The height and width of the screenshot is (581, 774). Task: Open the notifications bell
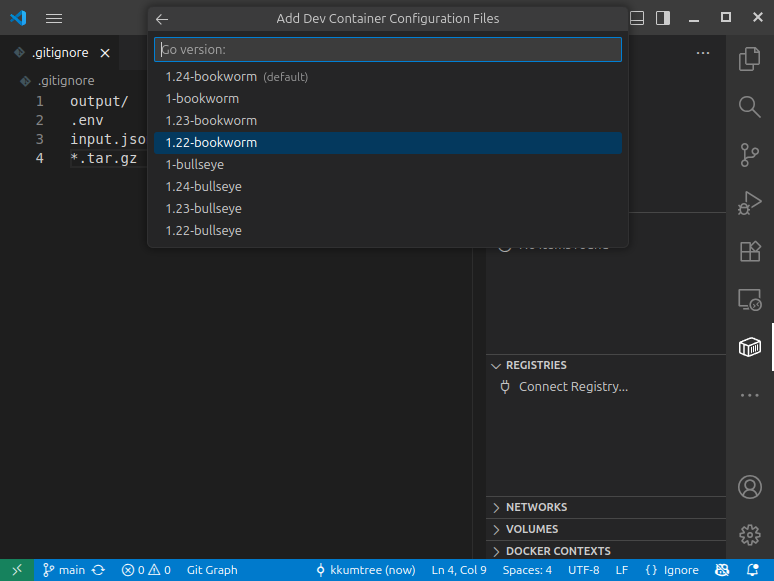[752, 570]
